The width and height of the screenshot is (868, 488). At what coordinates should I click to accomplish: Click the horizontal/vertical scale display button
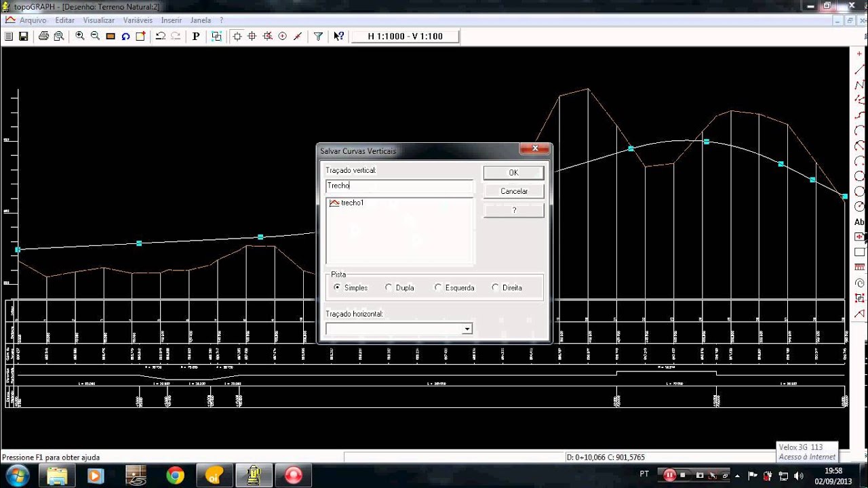tap(405, 37)
